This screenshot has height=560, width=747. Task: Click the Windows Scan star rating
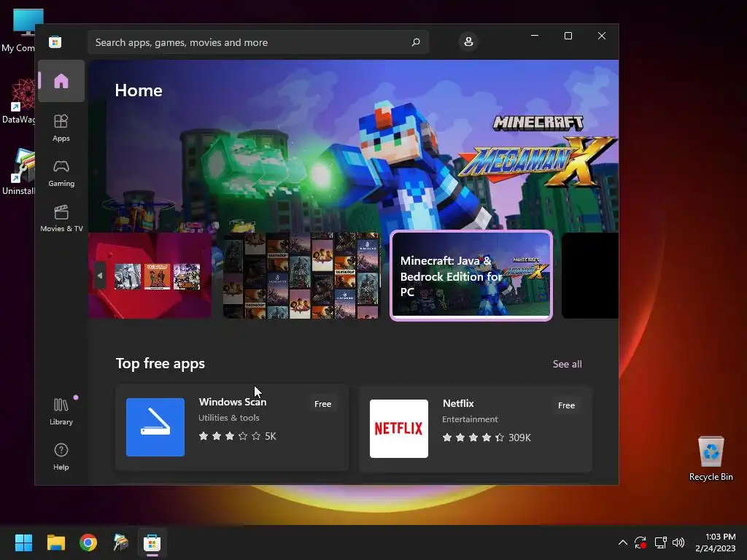click(x=237, y=436)
